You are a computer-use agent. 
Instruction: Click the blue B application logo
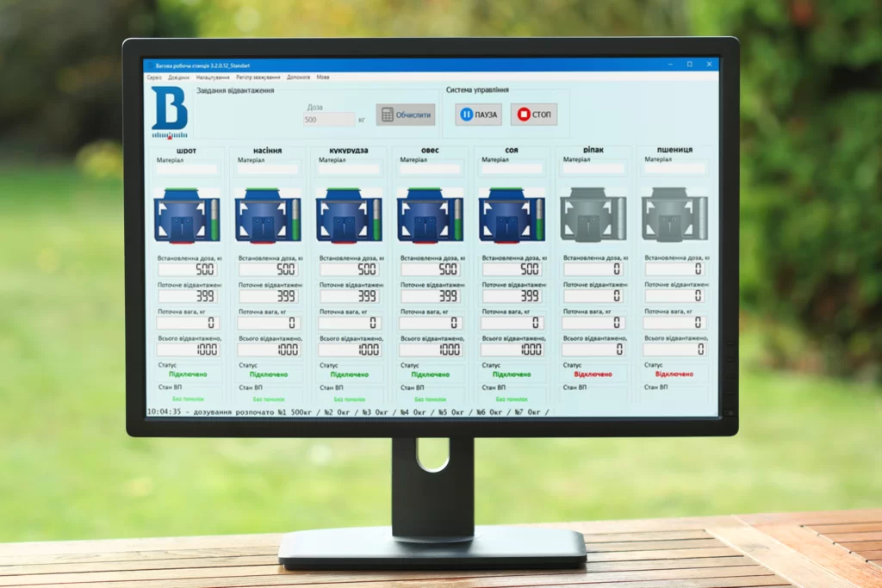click(x=169, y=111)
